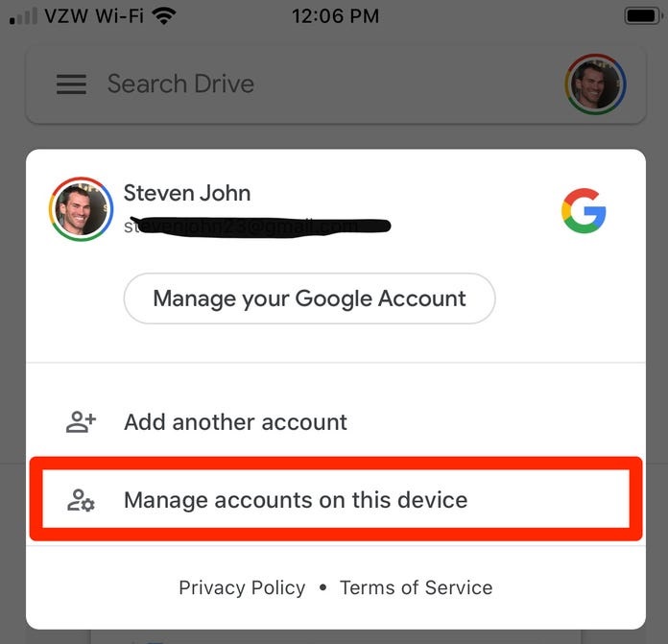
Task: Tap the VZW Wi-Fi carrier label
Action: pos(94,16)
